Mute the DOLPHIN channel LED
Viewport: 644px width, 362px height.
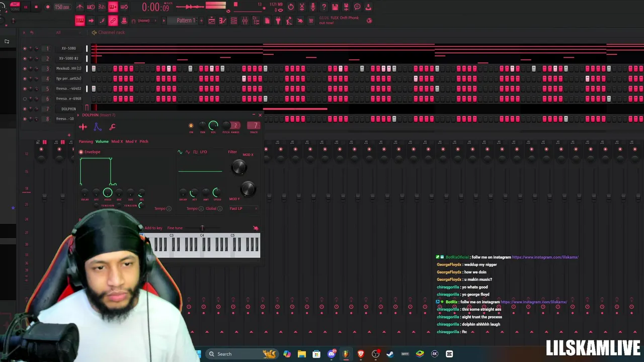(25, 109)
